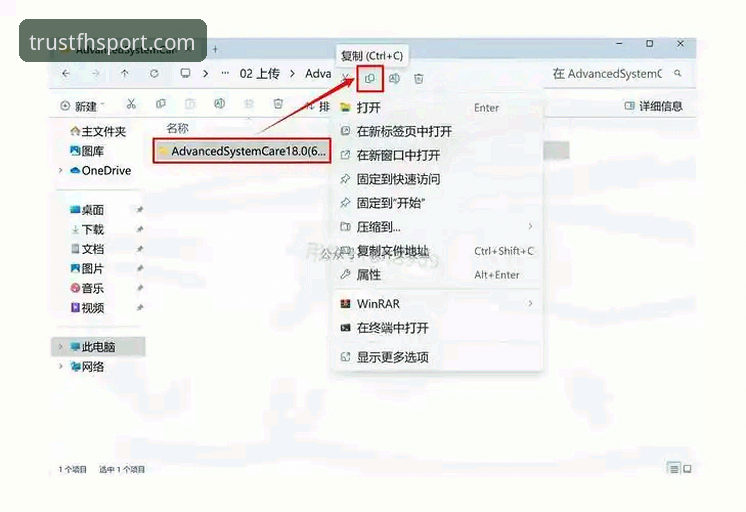Unpin 下载 using its pin icon
Screen dimensions: 746x512
click(x=140, y=229)
